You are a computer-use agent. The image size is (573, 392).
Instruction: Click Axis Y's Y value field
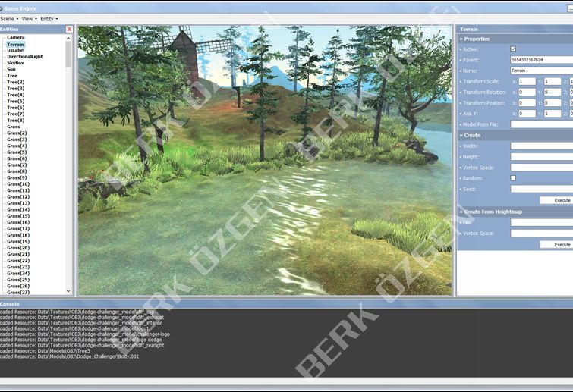pos(553,114)
